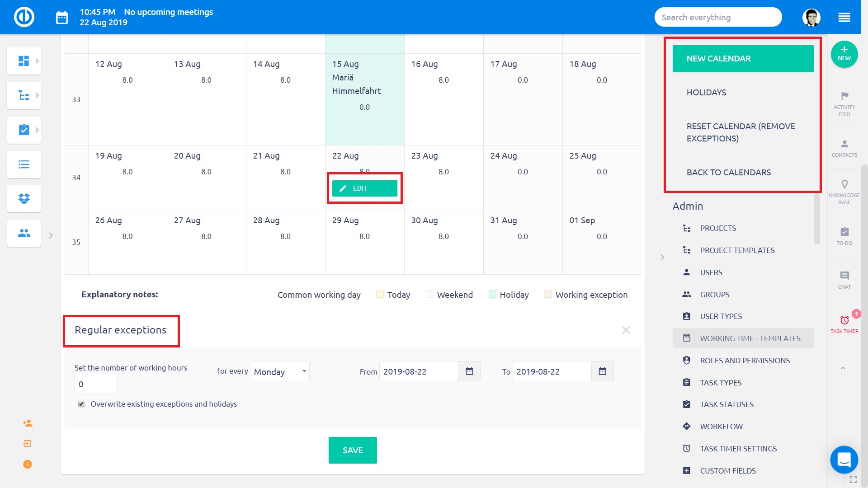This screenshot has height=488, width=868.
Task: Open the projects tree icon in left sidebar
Action: [24, 95]
